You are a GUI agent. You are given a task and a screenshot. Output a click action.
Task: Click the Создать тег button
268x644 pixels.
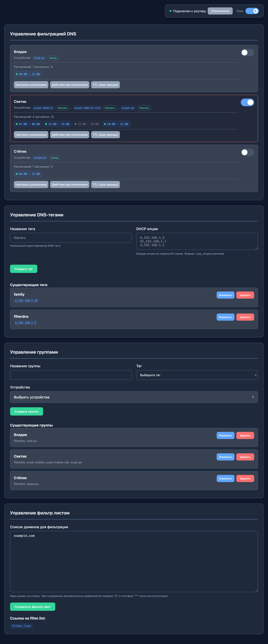click(23, 269)
